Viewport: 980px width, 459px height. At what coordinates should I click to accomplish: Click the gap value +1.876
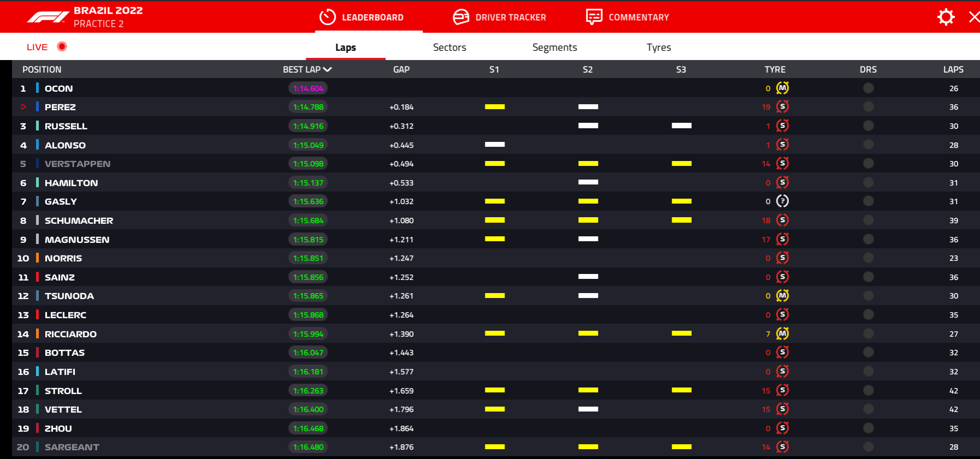tap(401, 447)
